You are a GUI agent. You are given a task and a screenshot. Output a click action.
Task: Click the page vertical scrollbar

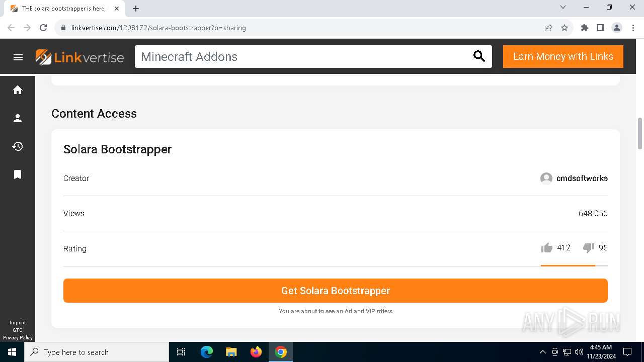640,133
